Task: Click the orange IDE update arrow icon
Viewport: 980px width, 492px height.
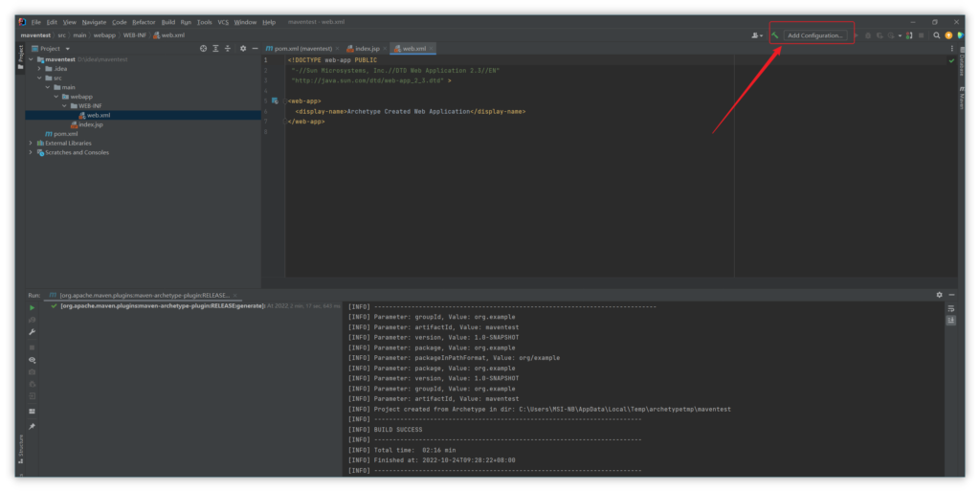Action: click(x=948, y=35)
